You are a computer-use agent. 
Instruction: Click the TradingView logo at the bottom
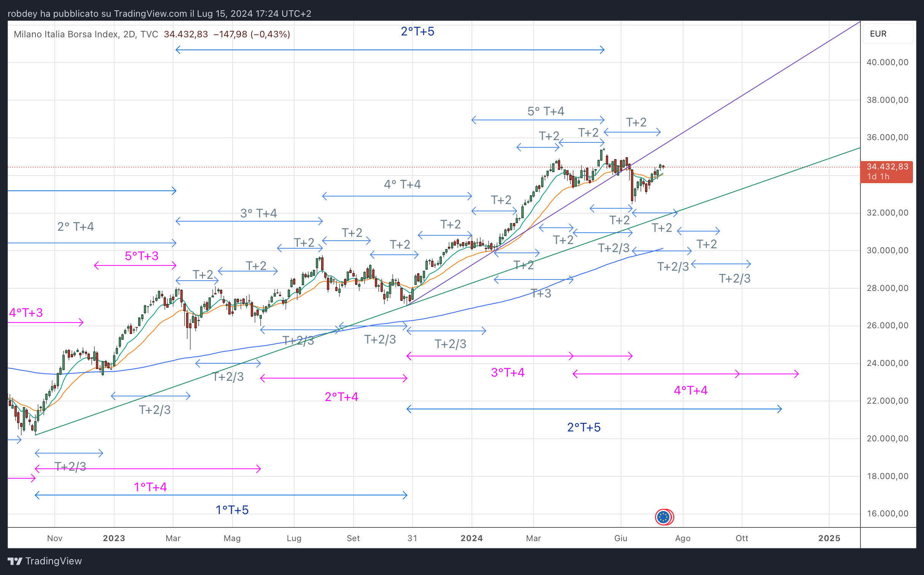click(x=45, y=561)
